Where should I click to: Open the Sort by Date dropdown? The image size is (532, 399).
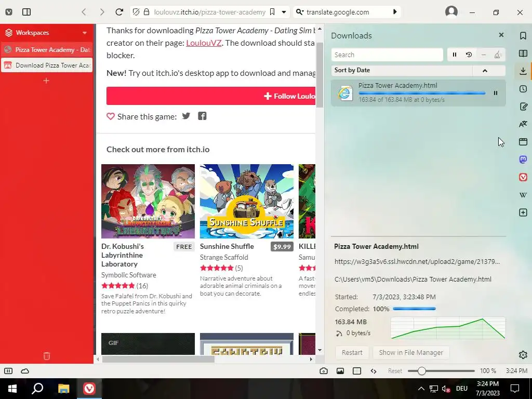click(402, 70)
